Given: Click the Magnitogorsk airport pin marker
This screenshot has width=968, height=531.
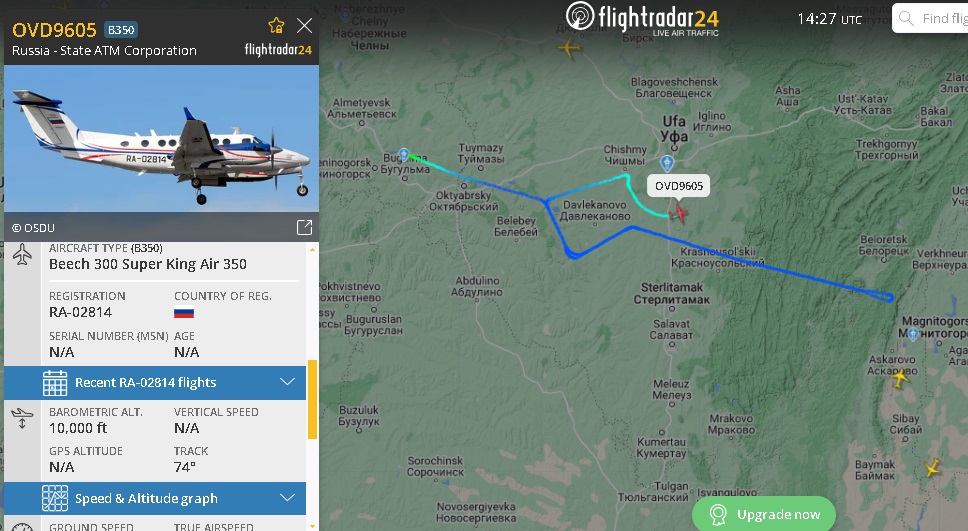Looking at the screenshot, I should (913, 335).
